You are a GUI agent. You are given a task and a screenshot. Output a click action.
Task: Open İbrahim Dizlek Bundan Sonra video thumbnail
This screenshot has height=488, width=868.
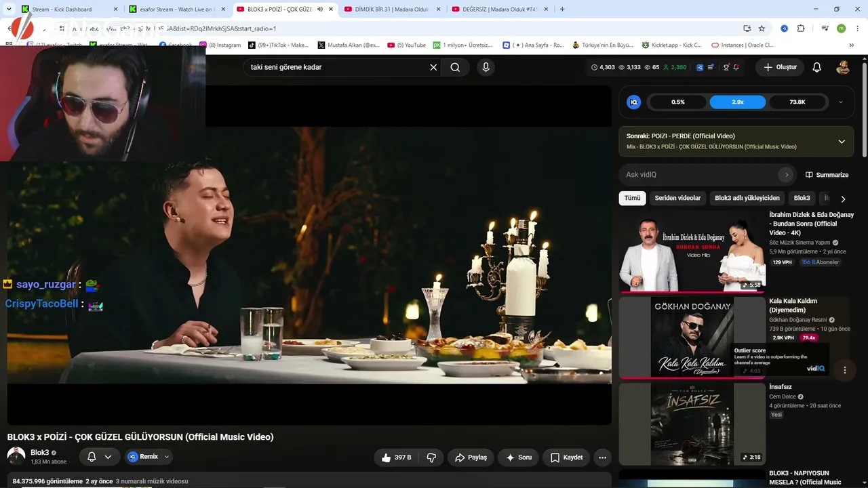(692, 251)
